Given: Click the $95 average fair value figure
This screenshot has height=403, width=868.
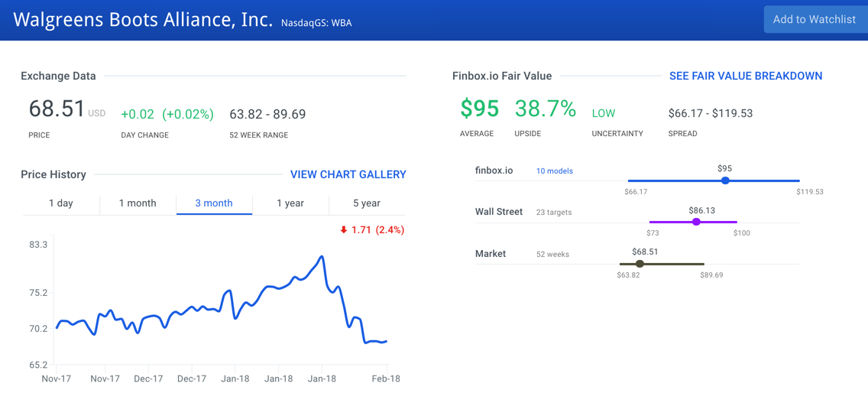Looking at the screenshot, I should (x=480, y=109).
